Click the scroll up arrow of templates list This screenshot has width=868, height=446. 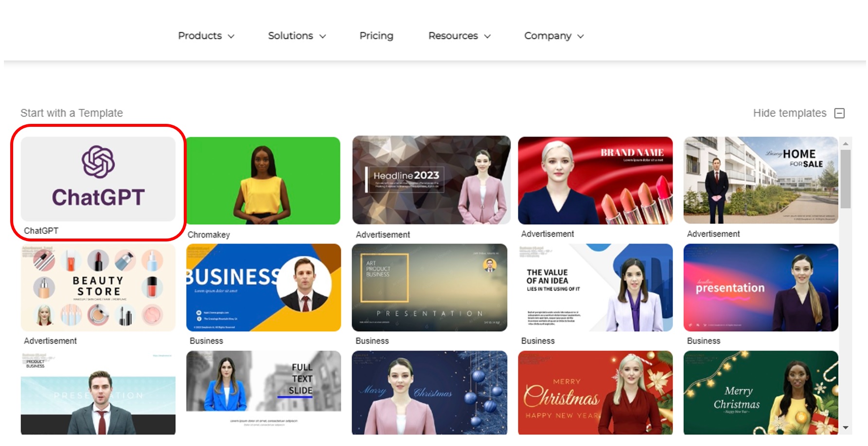coord(846,143)
